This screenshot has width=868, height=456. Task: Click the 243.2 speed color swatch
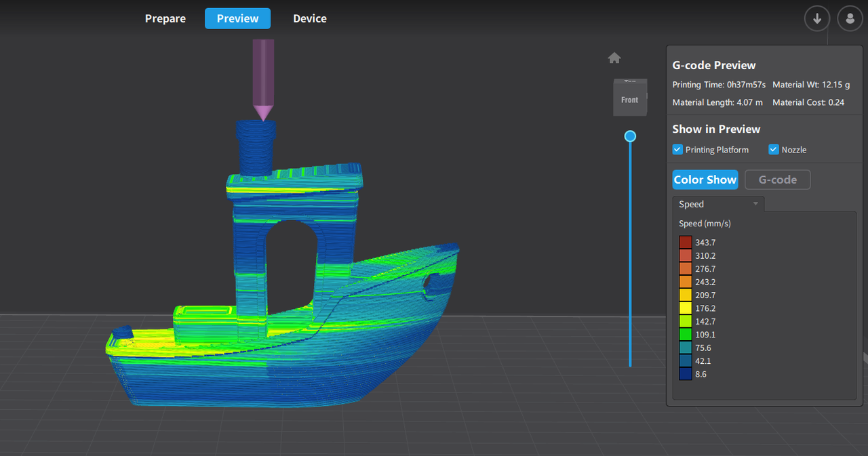(686, 282)
